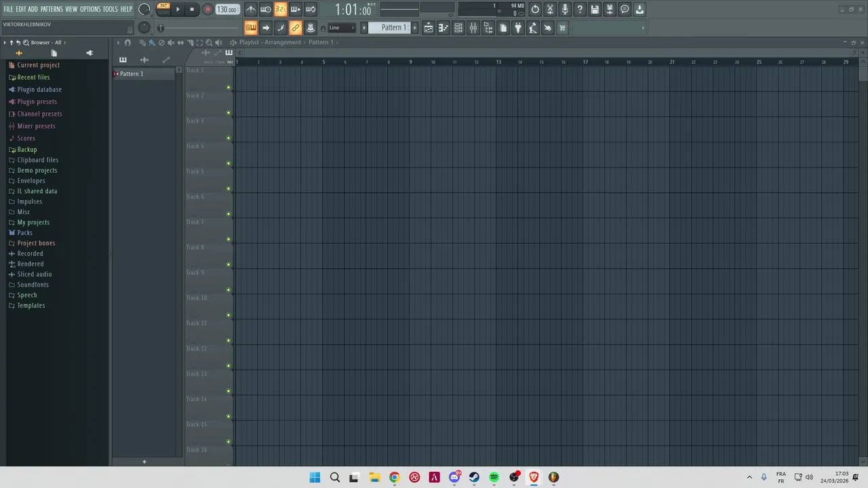This screenshot has height=488, width=868.
Task: Open the touch controller icon
Action: pyautogui.click(x=548, y=28)
